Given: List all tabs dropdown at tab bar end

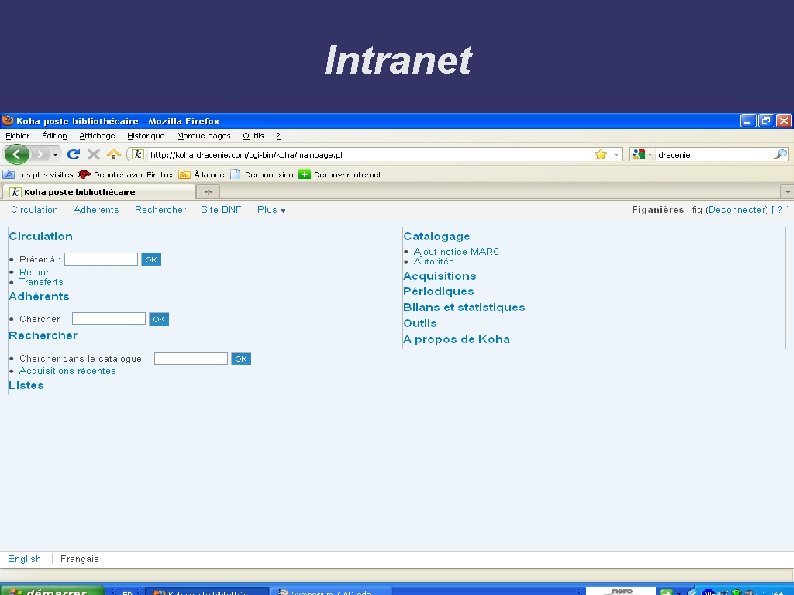Looking at the screenshot, I should coord(787,192).
